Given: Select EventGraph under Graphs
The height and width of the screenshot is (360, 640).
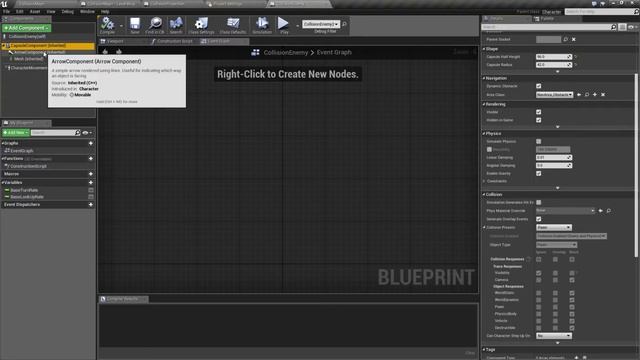Looking at the screenshot, I should click(x=22, y=151).
